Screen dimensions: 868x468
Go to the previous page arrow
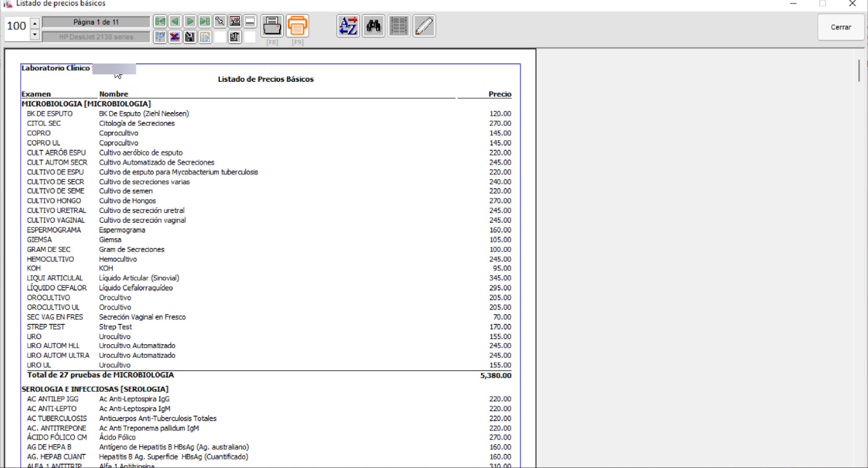point(175,22)
